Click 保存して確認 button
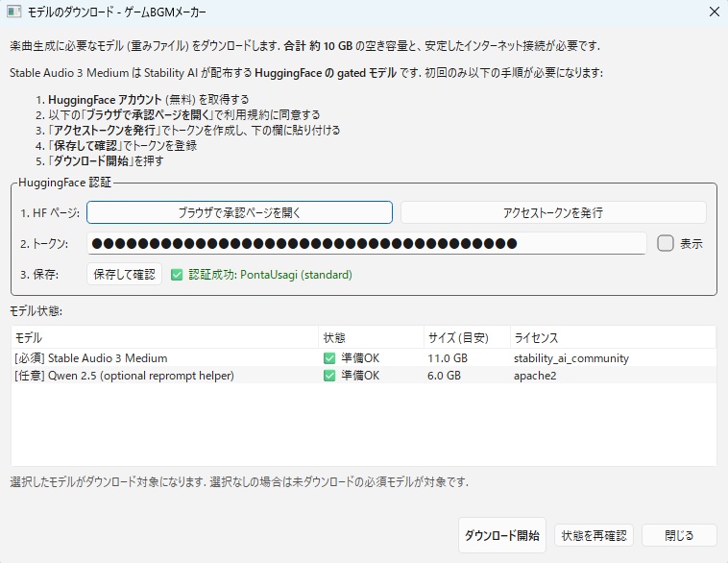 (125, 275)
